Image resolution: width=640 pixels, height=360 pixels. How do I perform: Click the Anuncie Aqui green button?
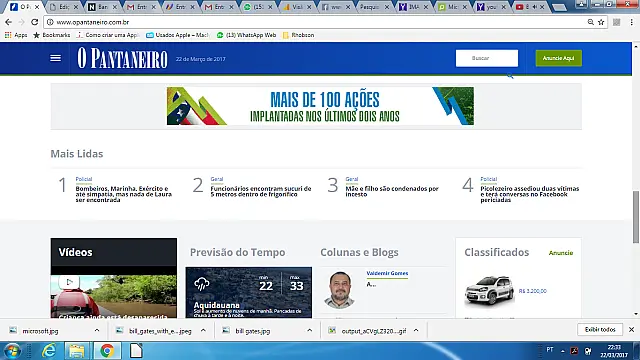pyautogui.click(x=558, y=58)
